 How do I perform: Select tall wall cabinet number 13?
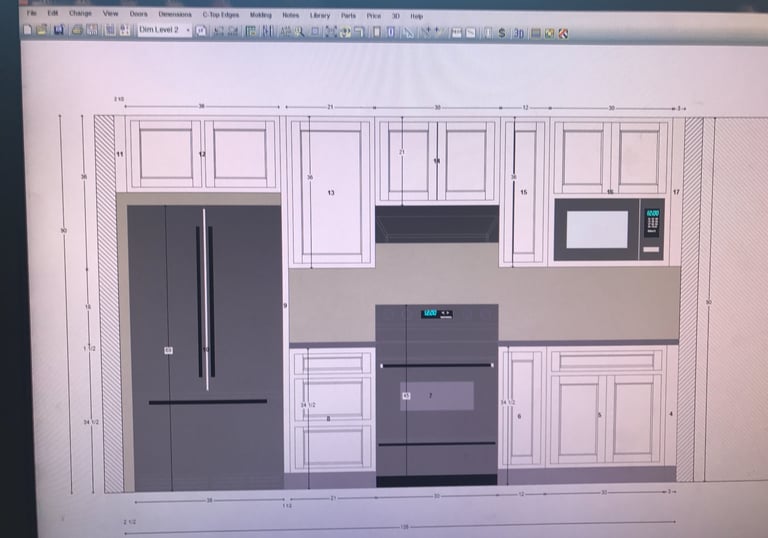[331, 192]
